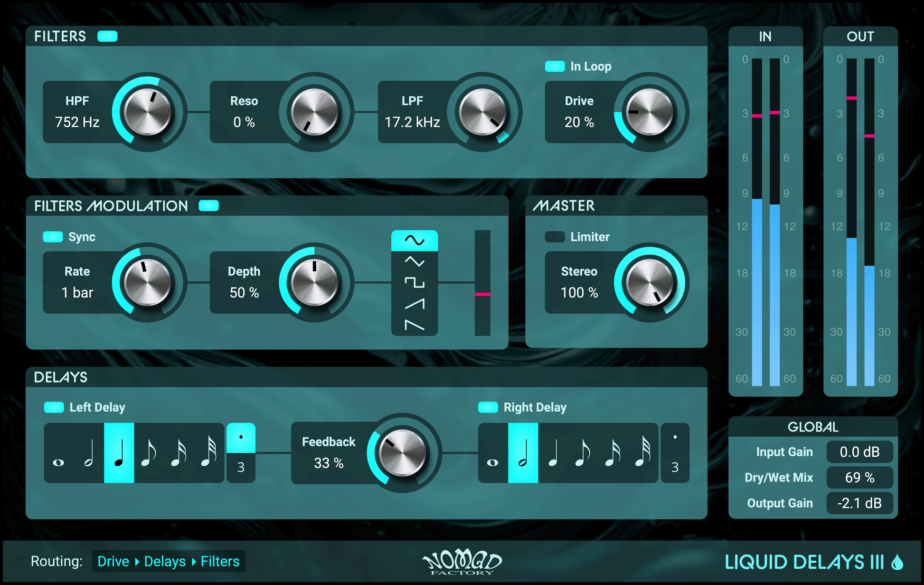Select the half note for Left Delay

click(90, 451)
